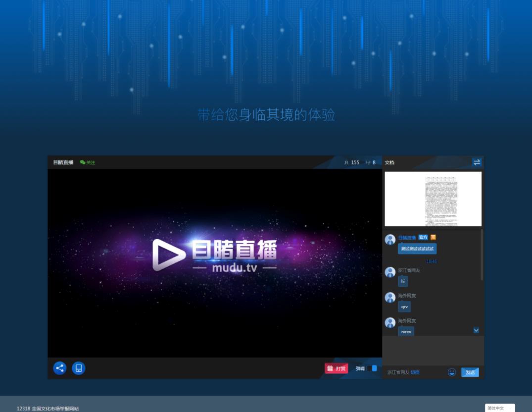Screen dimensions: 532x412
Task: Click the 'hi' chat message bubble
Action: 403,281
